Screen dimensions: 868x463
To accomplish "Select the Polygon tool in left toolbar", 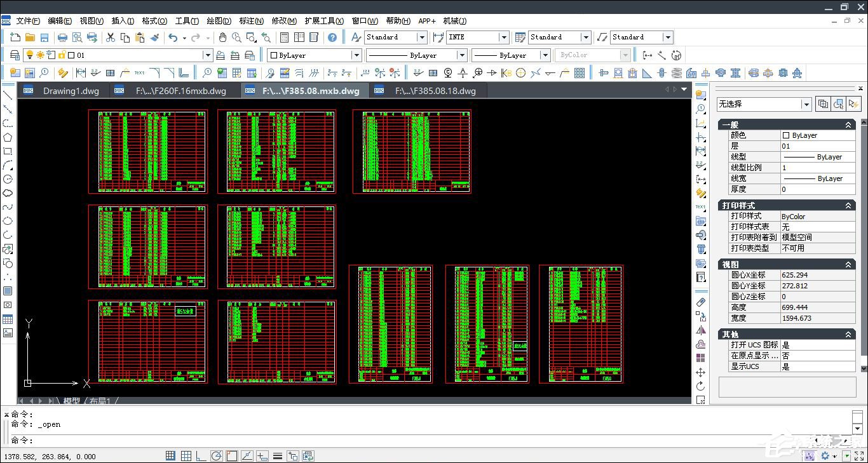I will coord(8,137).
